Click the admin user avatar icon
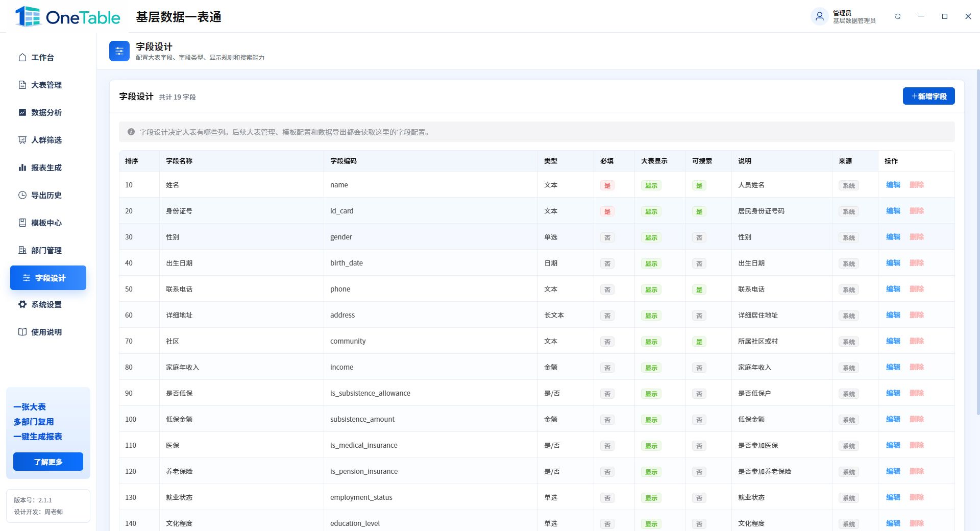 [819, 16]
